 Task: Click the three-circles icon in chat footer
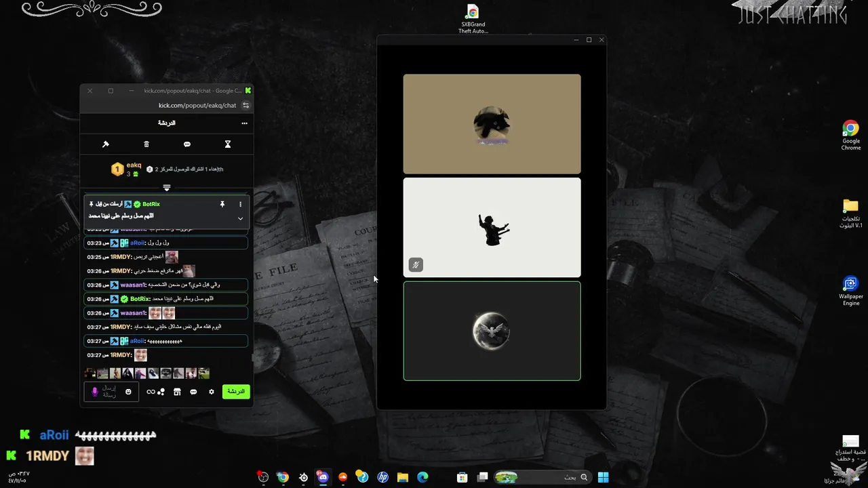(x=161, y=392)
